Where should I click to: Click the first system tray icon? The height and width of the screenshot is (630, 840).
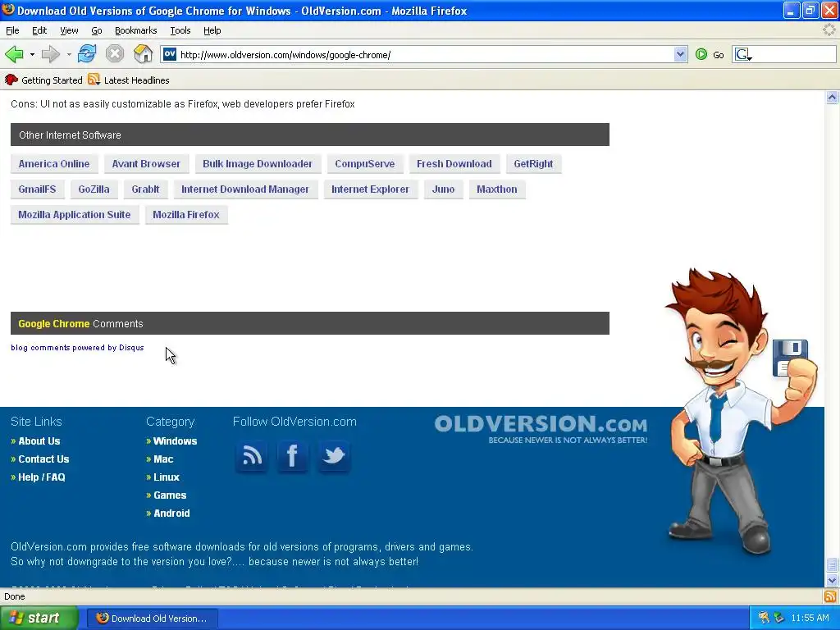point(765,618)
